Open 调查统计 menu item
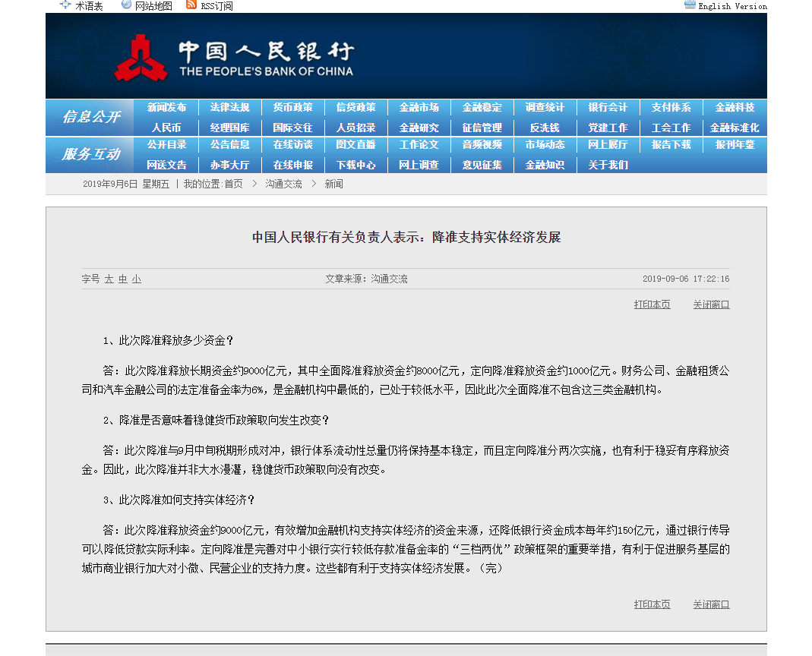812x656 pixels. click(x=545, y=107)
